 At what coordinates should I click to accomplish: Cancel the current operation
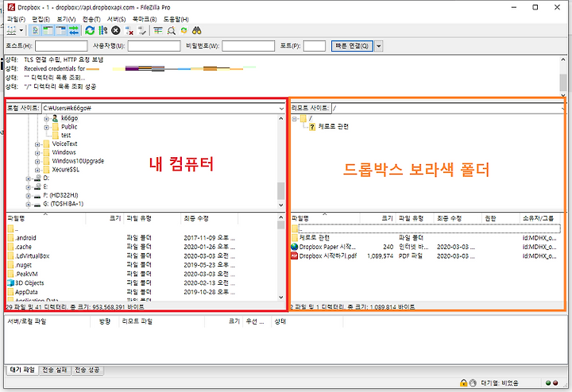click(x=116, y=31)
